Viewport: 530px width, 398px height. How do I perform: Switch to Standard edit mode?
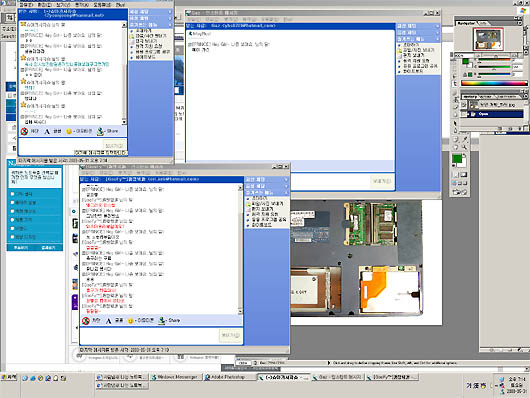tap(456, 175)
